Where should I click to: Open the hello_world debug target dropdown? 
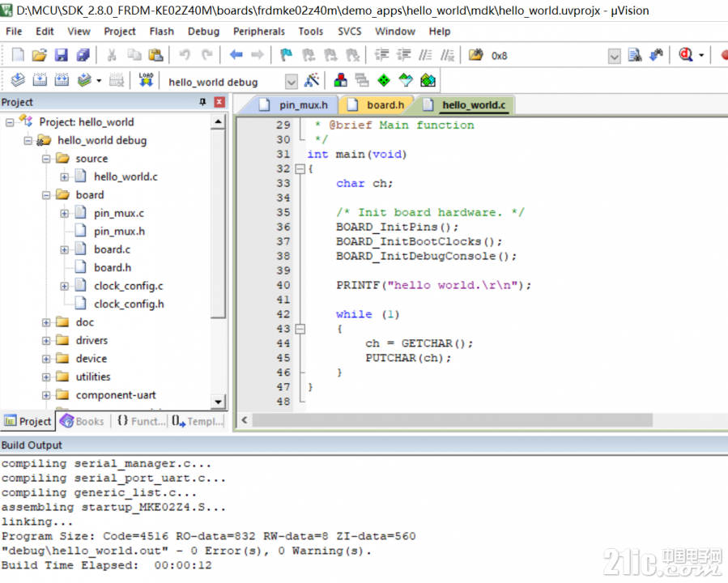(291, 82)
